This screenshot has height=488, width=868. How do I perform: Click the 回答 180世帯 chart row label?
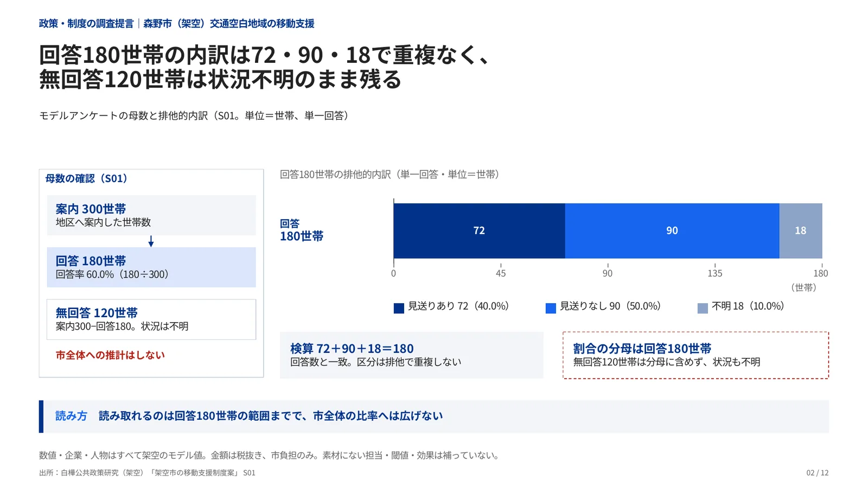click(x=302, y=230)
